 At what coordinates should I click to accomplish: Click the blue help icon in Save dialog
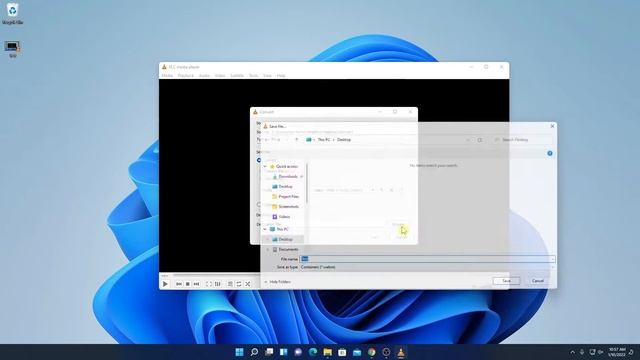coord(550,153)
